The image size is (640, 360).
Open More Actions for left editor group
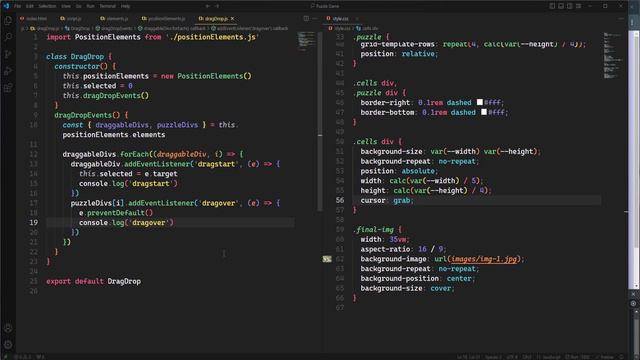[315, 18]
